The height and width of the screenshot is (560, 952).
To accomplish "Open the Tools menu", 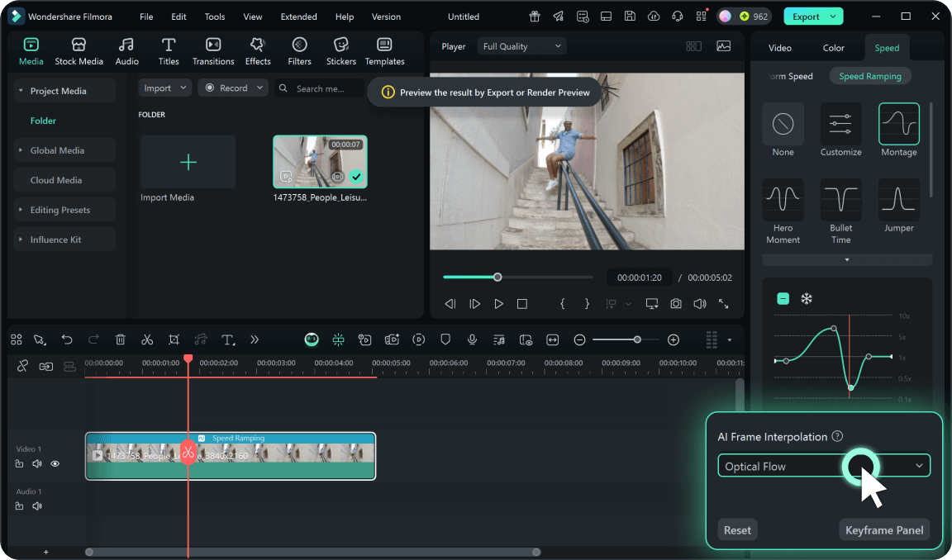I will (214, 17).
